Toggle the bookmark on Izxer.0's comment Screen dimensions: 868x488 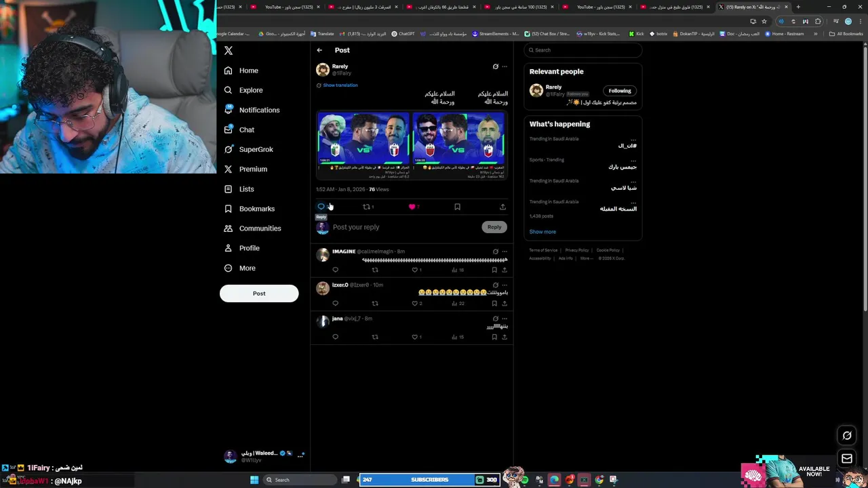click(x=494, y=304)
